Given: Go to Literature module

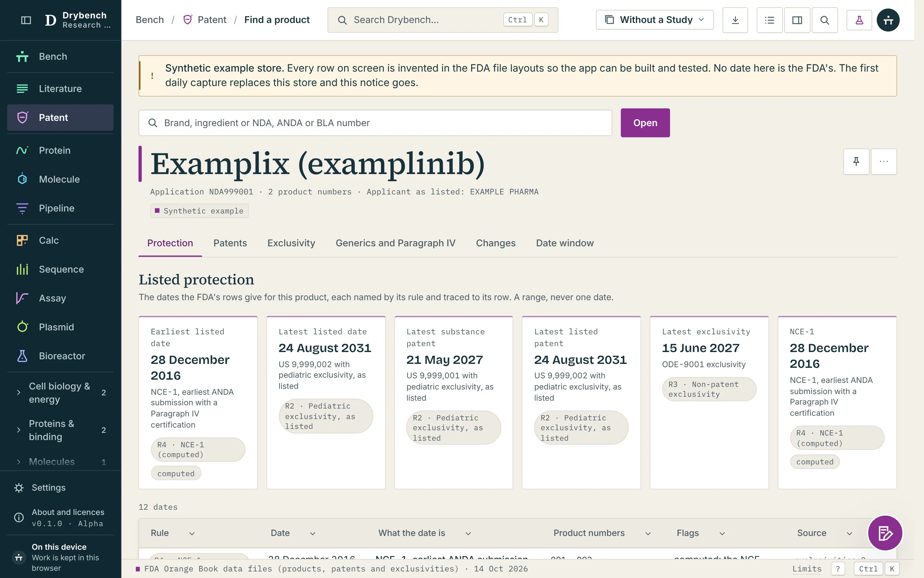Looking at the screenshot, I should [x=60, y=89].
